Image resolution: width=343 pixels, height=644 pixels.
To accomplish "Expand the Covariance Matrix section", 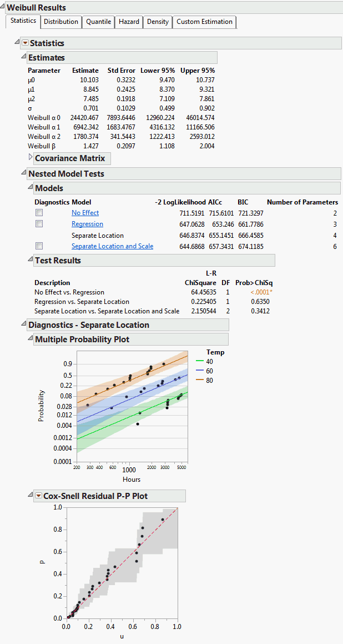I will pos(31,158).
